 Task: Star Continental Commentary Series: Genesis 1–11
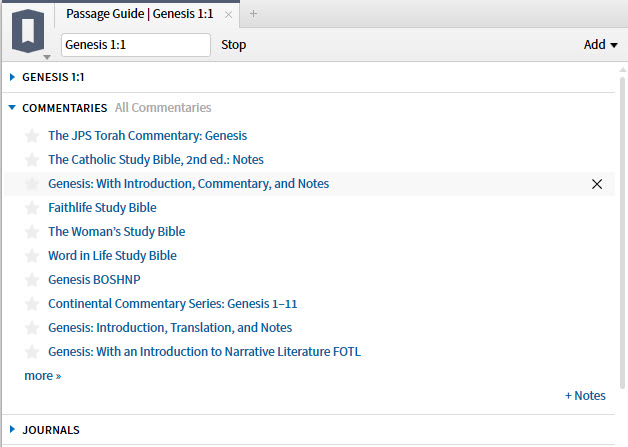tap(32, 304)
